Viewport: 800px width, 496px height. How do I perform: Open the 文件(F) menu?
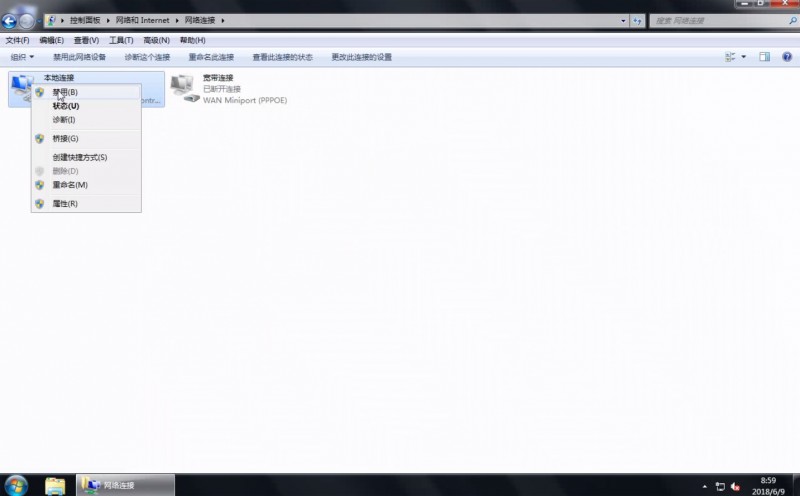17,40
